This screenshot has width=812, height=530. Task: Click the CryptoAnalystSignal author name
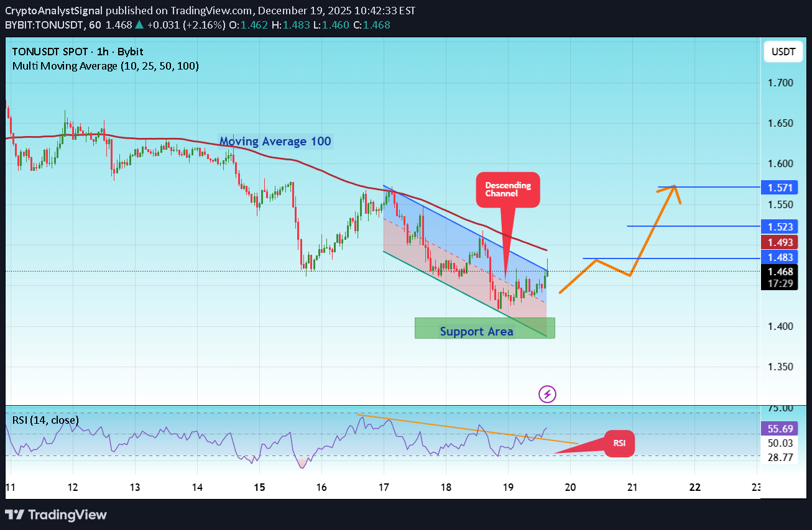point(60,11)
